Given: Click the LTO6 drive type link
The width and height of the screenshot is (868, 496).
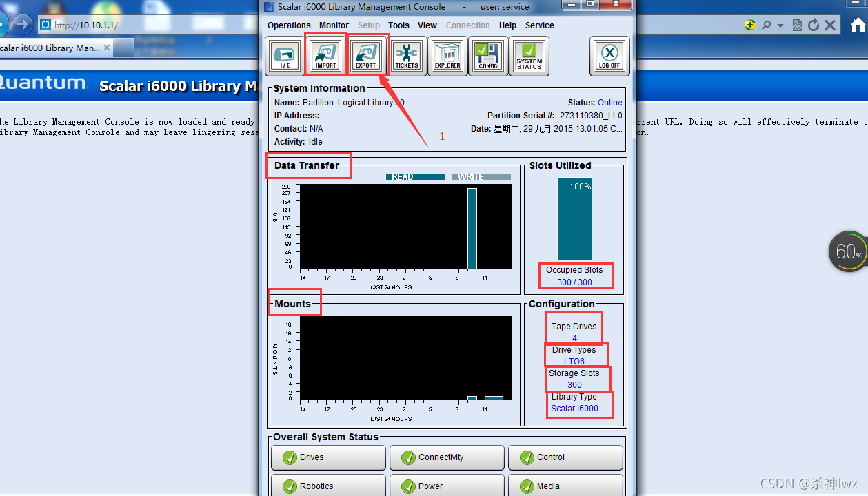Looking at the screenshot, I should [x=574, y=362].
